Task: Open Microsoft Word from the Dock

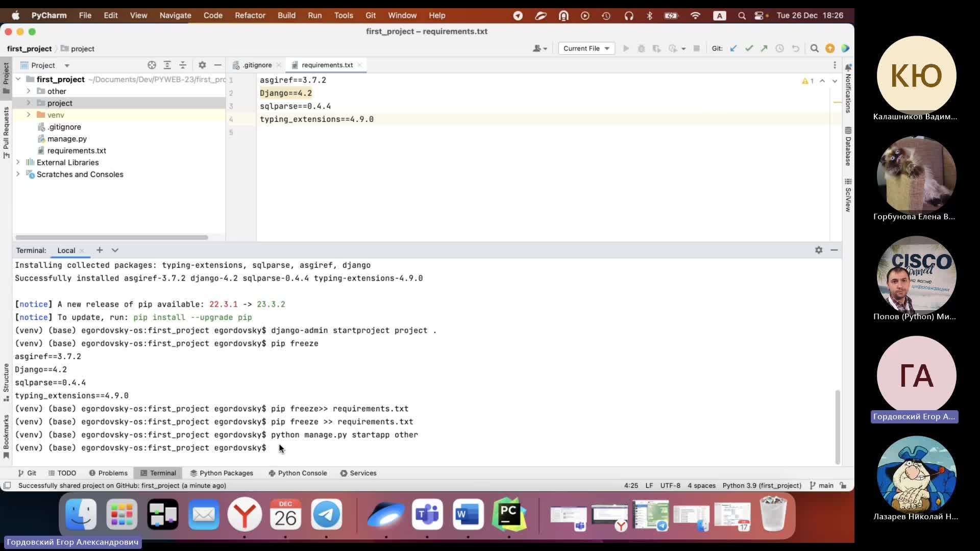Action: pyautogui.click(x=468, y=514)
